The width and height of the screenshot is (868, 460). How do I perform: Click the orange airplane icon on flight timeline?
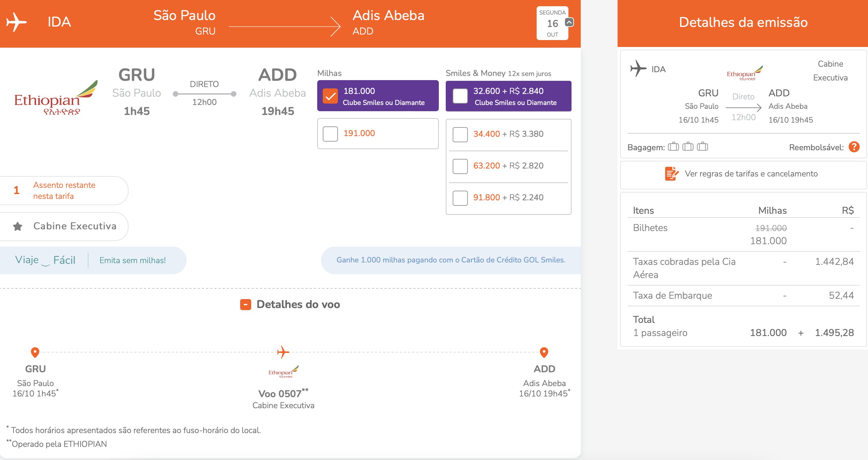[x=283, y=352]
